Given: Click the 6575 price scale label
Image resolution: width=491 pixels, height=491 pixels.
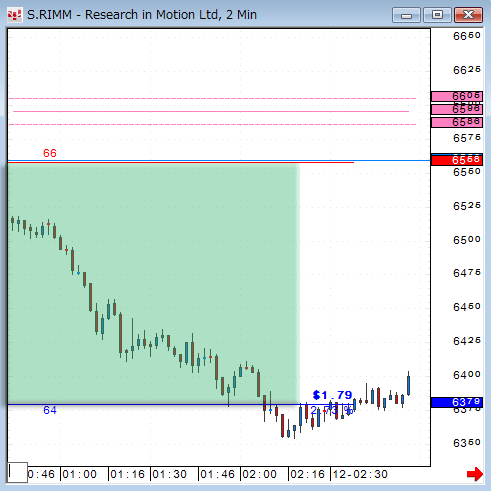Looking at the screenshot, I should click(x=467, y=138).
